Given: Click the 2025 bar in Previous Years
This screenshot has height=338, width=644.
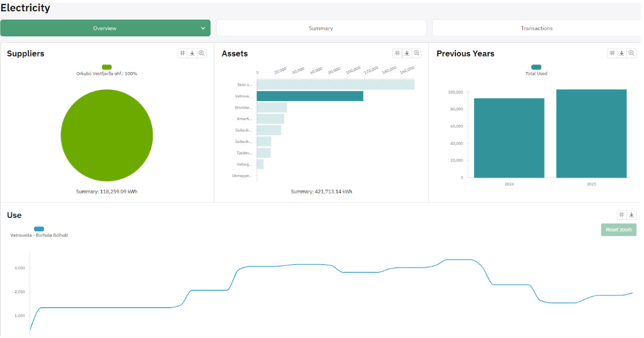Looking at the screenshot, I should point(591,133).
